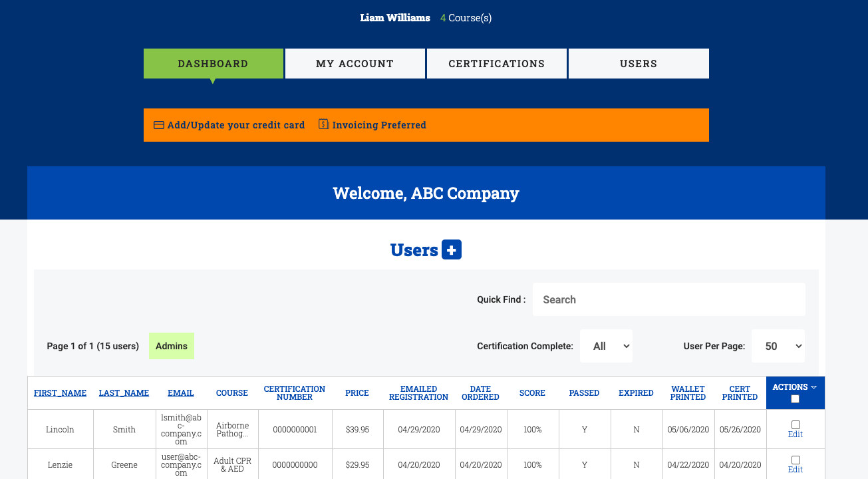868x479 pixels.
Task: Check the box for Lenzie Greene row
Action: pyautogui.click(x=796, y=460)
